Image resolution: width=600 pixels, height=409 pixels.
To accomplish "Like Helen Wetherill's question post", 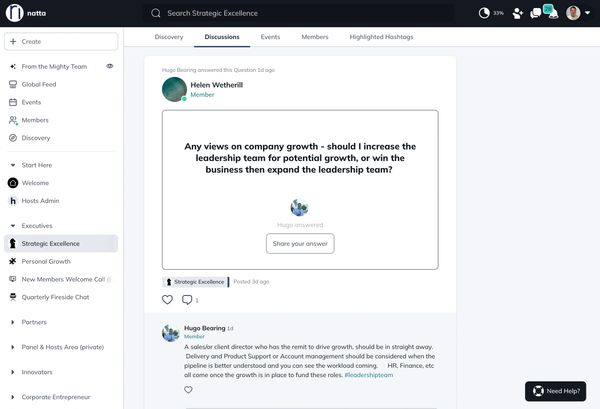I will [167, 299].
